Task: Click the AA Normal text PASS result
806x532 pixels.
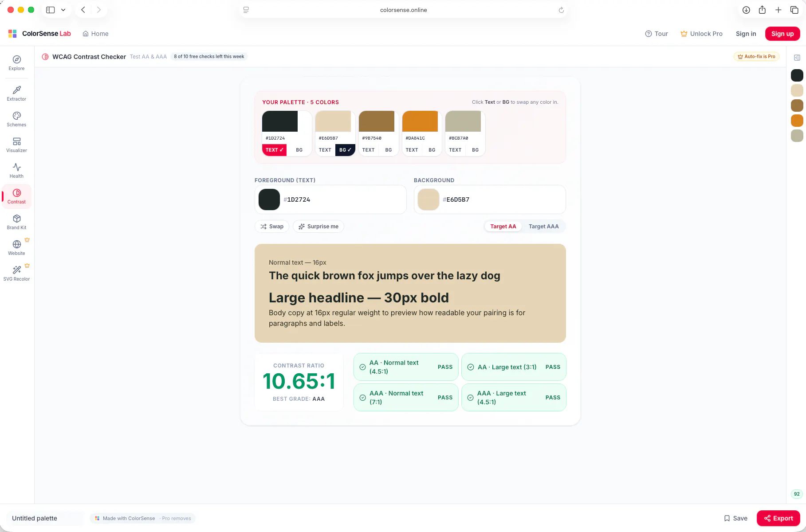Action: pyautogui.click(x=406, y=367)
